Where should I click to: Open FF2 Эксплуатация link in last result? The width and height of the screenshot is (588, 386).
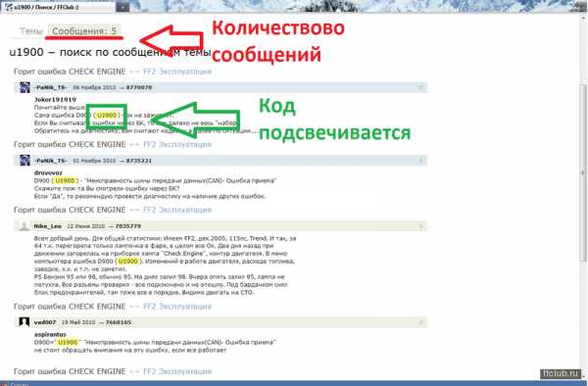177,371
